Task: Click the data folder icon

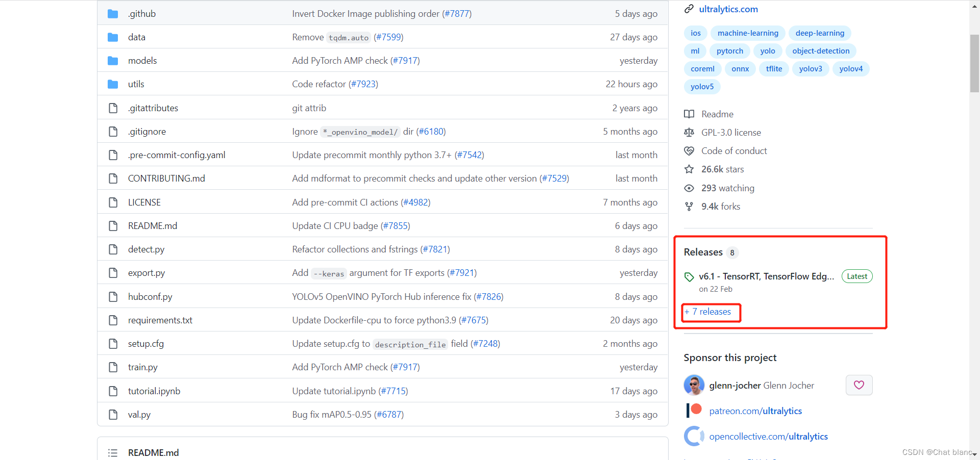Action: (x=113, y=37)
